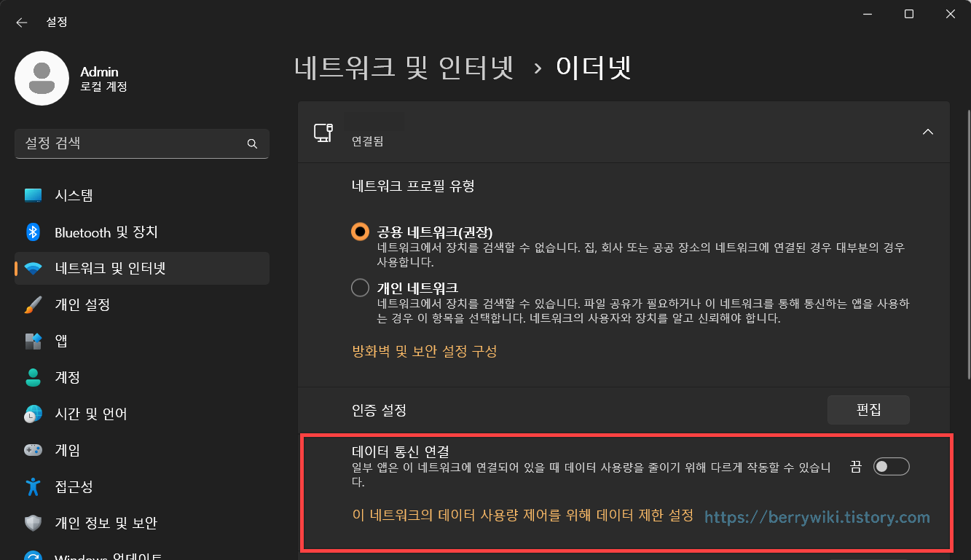Select the 공용 네트워크(권장) option

(360, 232)
